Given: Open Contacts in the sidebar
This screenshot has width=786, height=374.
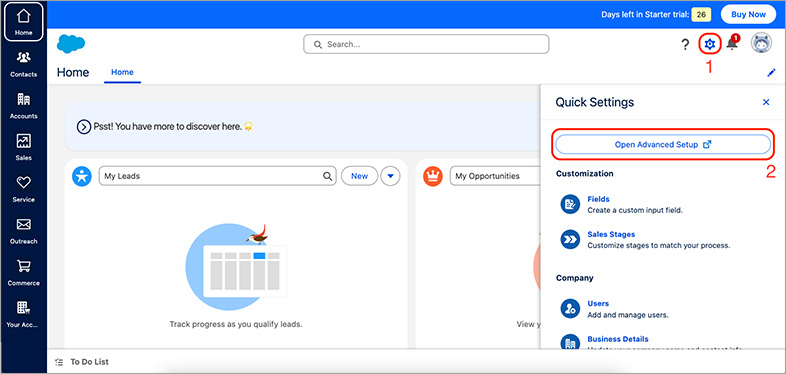Looking at the screenshot, I should (x=24, y=64).
